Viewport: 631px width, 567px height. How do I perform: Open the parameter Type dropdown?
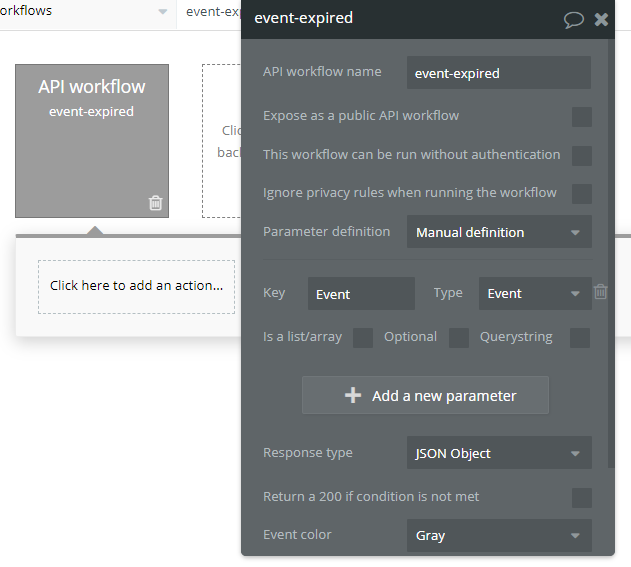click(534, 293)
